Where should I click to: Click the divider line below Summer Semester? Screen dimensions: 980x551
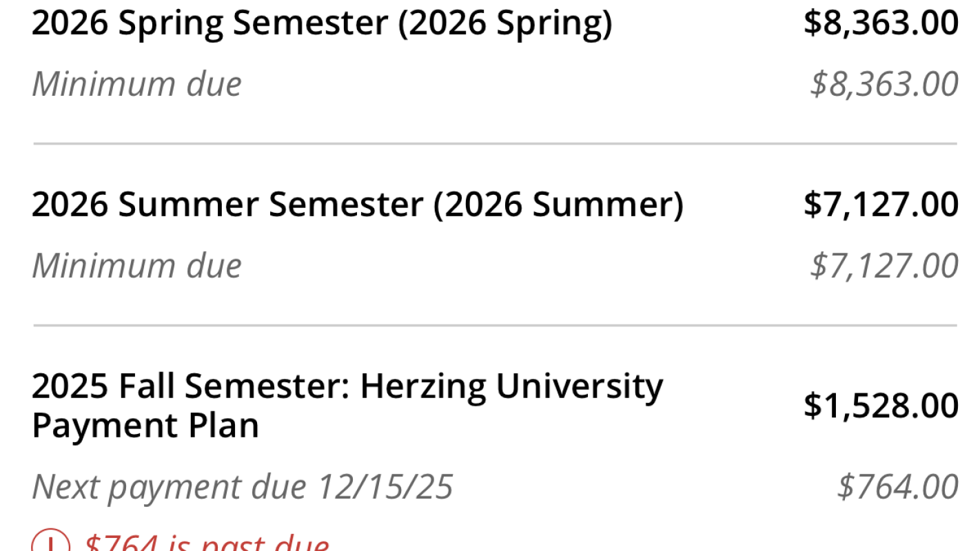click(x=495, y=325)
